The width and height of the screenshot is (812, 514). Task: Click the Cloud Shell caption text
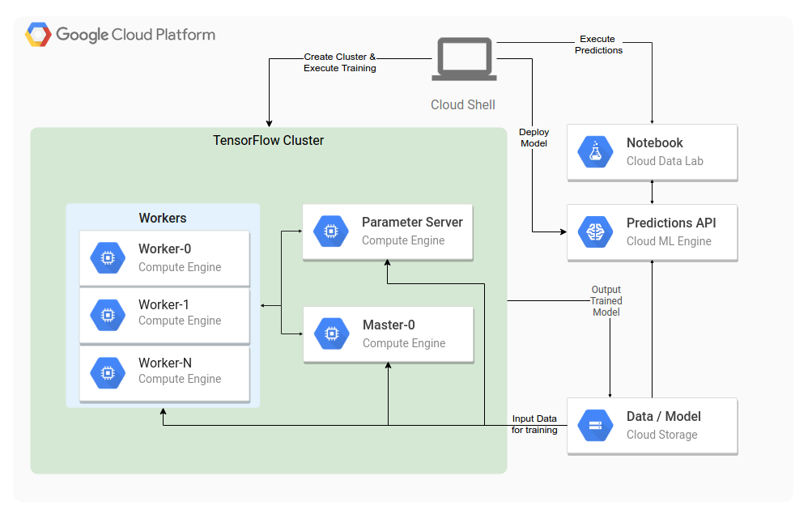(x=463, y=105)
